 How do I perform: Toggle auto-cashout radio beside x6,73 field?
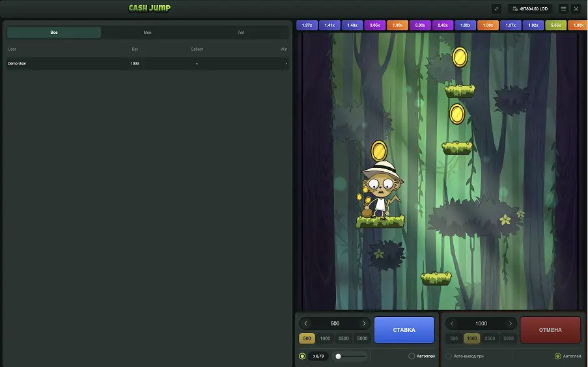(x=302, y=356)
